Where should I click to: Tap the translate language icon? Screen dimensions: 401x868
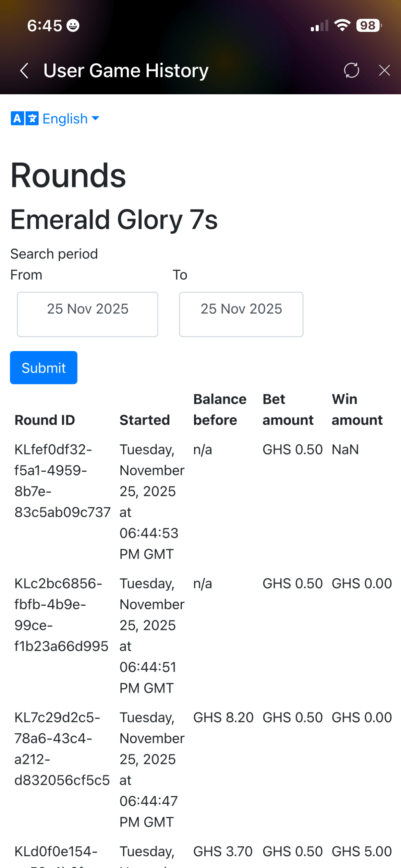click(24, 119)
